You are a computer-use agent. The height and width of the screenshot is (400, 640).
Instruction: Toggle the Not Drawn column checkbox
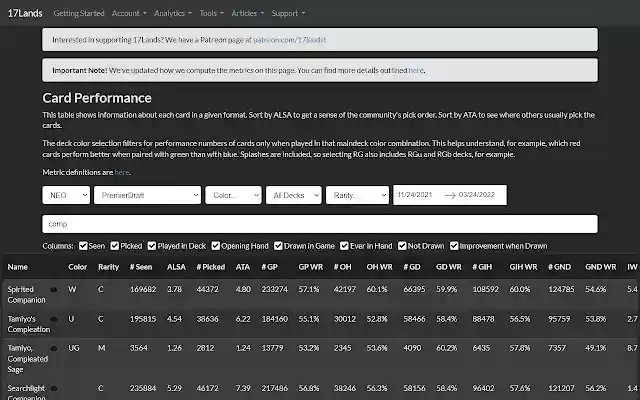point(402,246)
